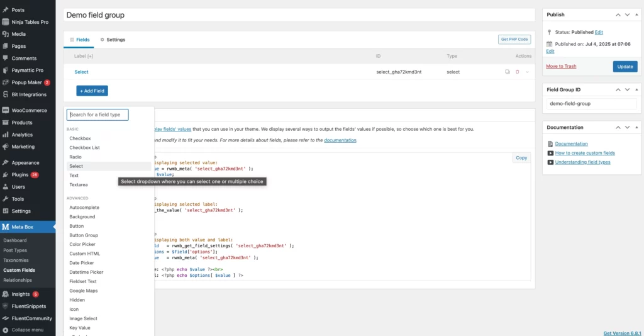
Task: Open Settings in admin sidebar
Action: tap(21, 211)
